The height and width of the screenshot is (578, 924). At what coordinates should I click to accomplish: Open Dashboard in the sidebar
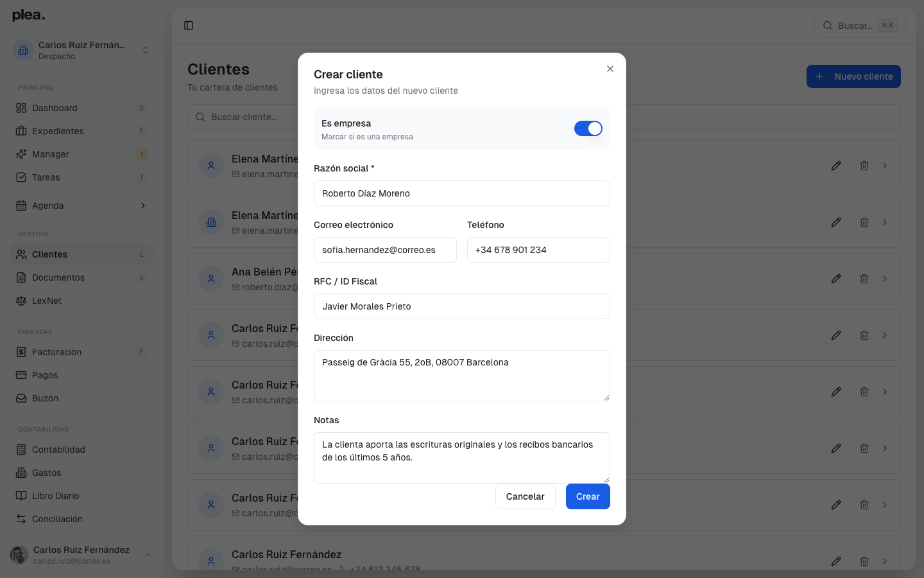(x=81, y=108)
